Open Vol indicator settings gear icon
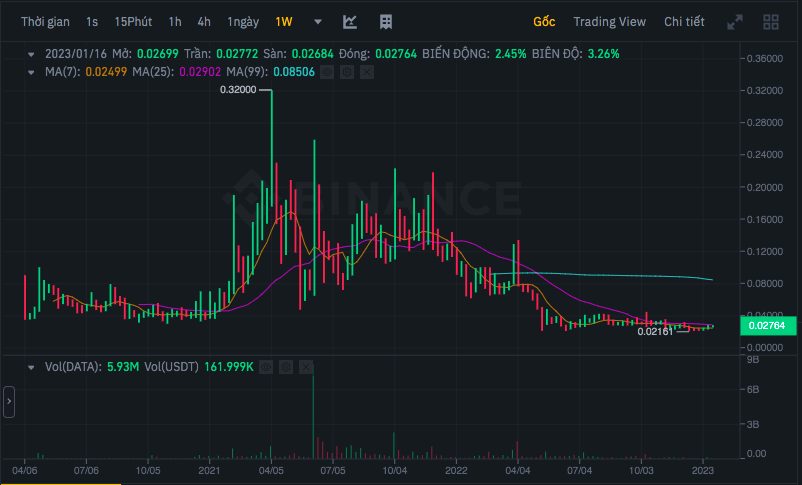This screenshot has height=485, width=802. point(286,367)
